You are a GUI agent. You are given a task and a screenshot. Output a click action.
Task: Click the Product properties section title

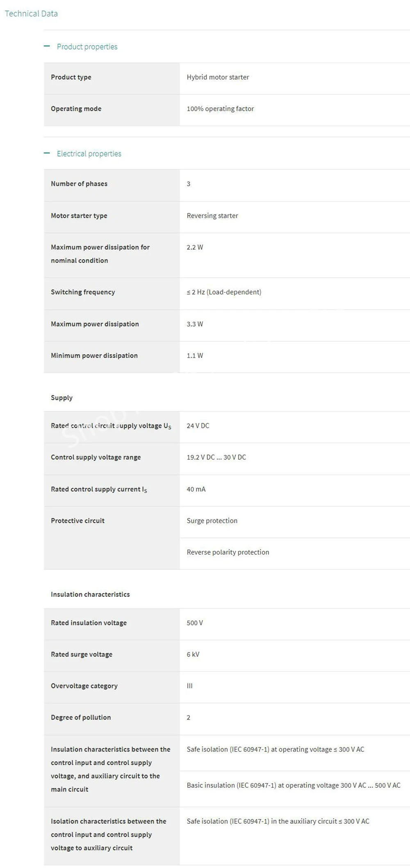pos(87,47)
